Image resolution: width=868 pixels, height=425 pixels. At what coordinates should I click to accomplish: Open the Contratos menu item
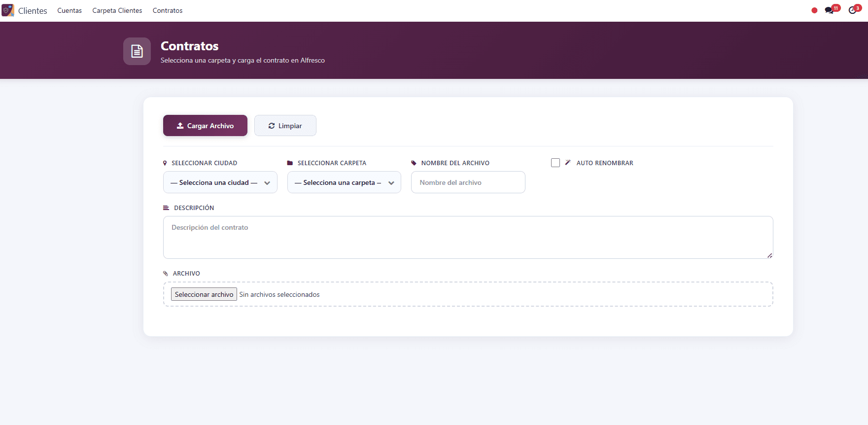tap(168, 10)
